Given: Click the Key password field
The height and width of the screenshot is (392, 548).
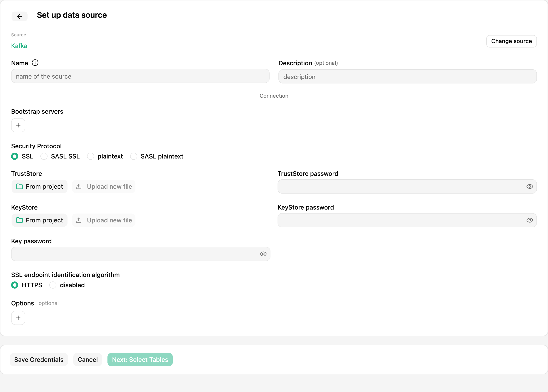Looking at the screenshot, I should [141, 254].
